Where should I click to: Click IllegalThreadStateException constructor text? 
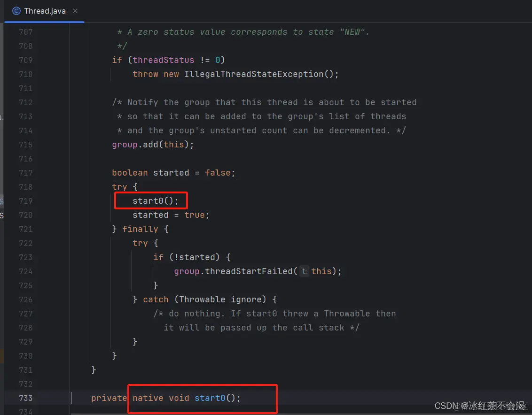point(261,74)
